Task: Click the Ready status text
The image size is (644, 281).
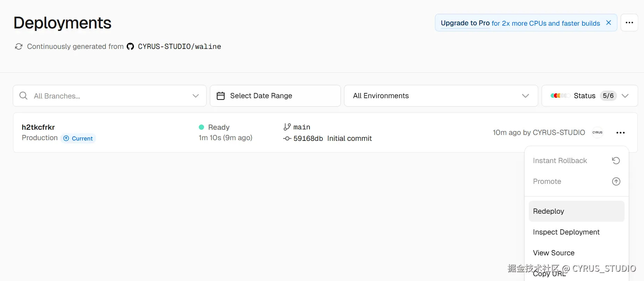Action: coord(219,127)
